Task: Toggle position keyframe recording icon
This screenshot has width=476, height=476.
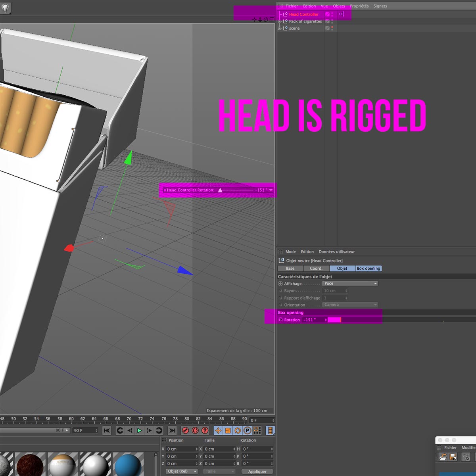Action: click(218, 430)
